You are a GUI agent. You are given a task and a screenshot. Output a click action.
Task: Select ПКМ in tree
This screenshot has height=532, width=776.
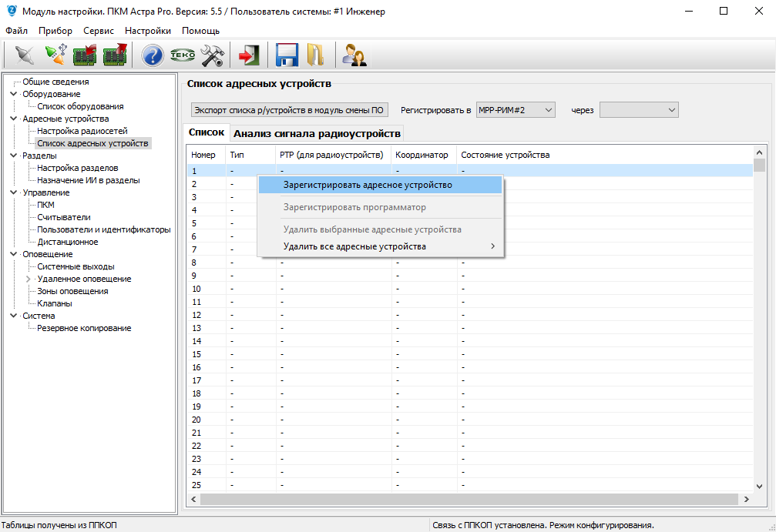pos(45,205)
